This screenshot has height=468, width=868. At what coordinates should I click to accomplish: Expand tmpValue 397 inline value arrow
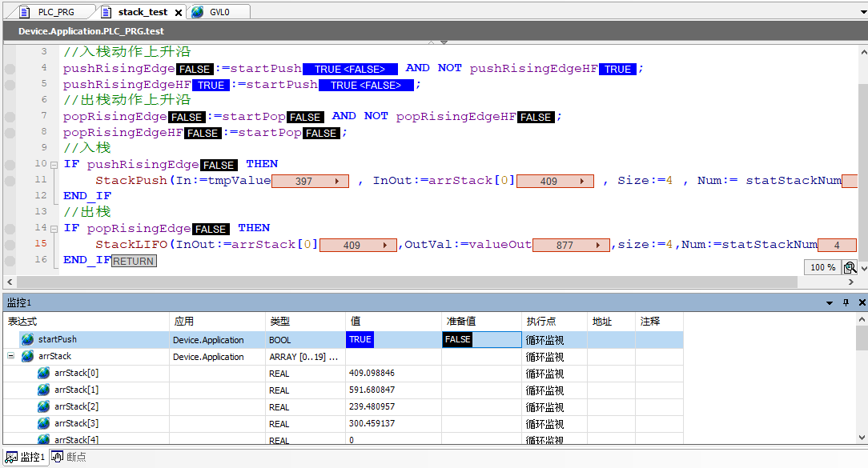[336, 182]
